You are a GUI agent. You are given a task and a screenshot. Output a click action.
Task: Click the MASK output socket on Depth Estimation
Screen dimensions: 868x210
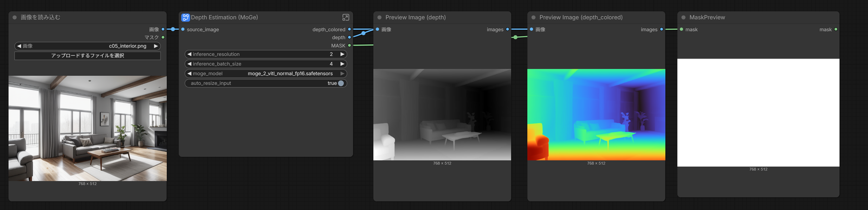349,45
